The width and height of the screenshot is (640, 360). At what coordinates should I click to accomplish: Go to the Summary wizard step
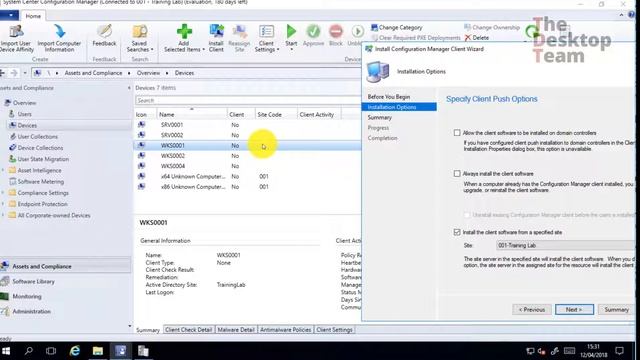(380, 118)
